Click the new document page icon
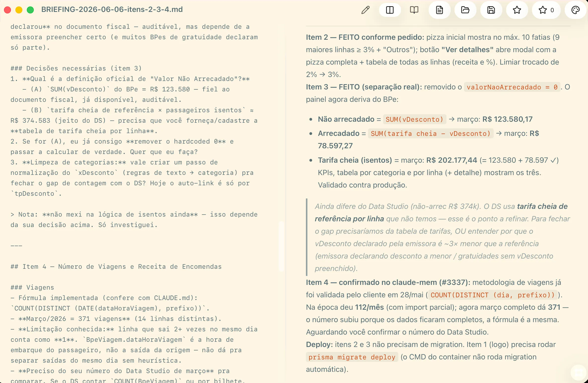 pyautogui.click(x=440, y=10)
